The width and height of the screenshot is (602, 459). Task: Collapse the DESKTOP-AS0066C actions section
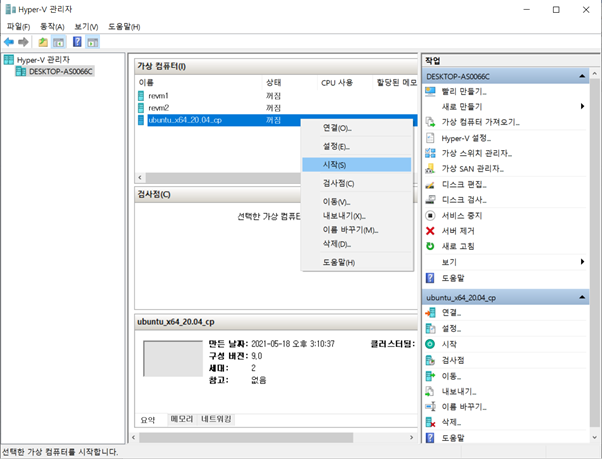(582, 76)
